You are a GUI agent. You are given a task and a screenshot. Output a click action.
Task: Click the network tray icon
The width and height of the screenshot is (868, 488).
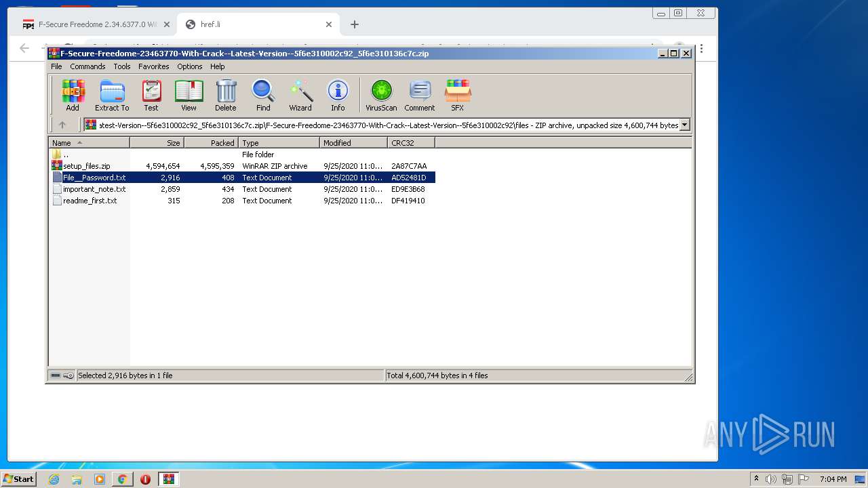[x=787, y=479]
